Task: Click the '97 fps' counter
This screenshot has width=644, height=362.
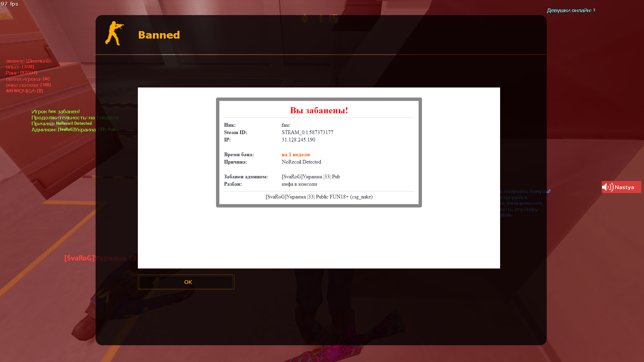Action: pyautogui.click(x=9, y=4)
